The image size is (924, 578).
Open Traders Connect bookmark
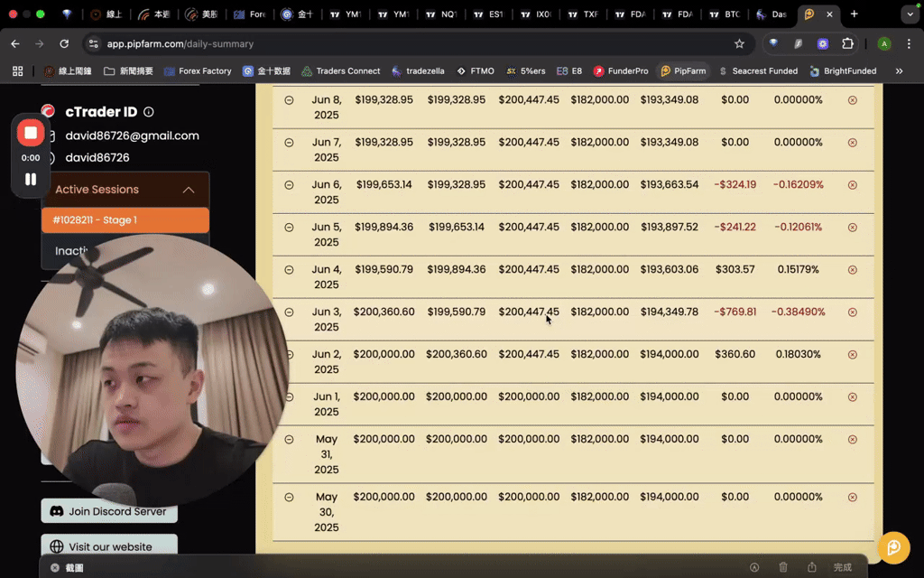340,70
